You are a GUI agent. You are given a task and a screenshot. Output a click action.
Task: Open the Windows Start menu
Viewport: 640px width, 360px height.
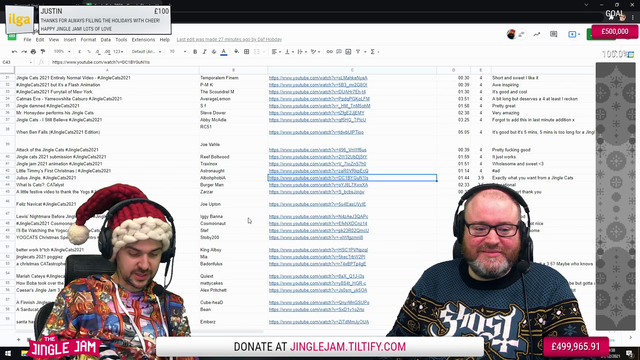(8, 353)
